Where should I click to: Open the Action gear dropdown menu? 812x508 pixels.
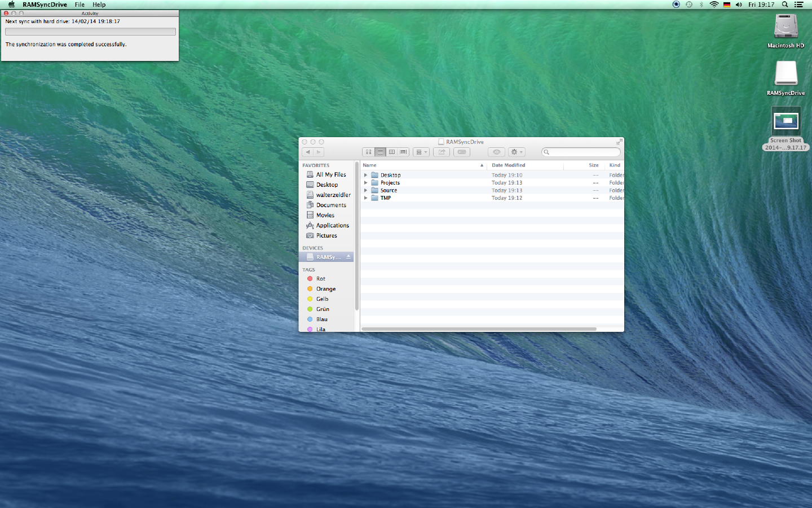[517, 152]
